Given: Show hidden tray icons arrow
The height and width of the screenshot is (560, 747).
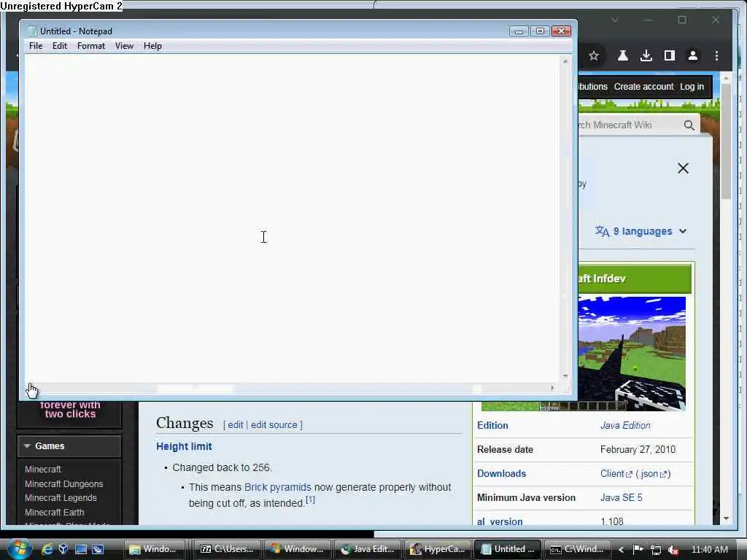Looking at the screenshot, I should (622, 550).
